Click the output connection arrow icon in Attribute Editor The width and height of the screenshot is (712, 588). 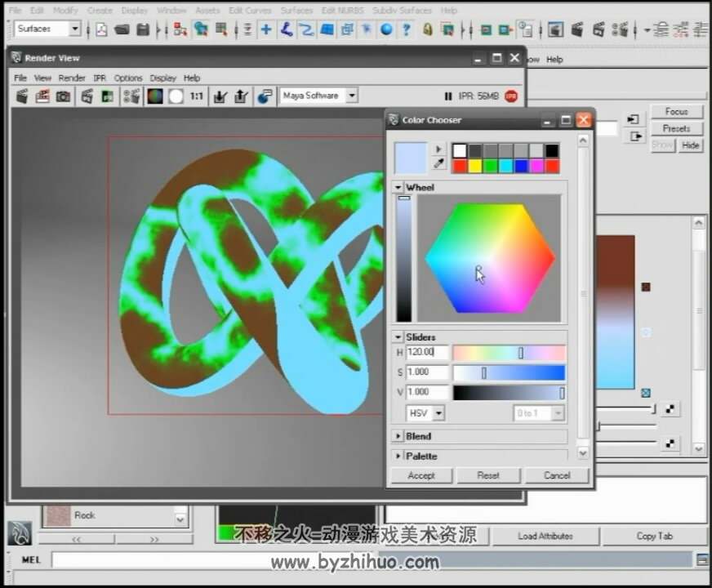636,136
